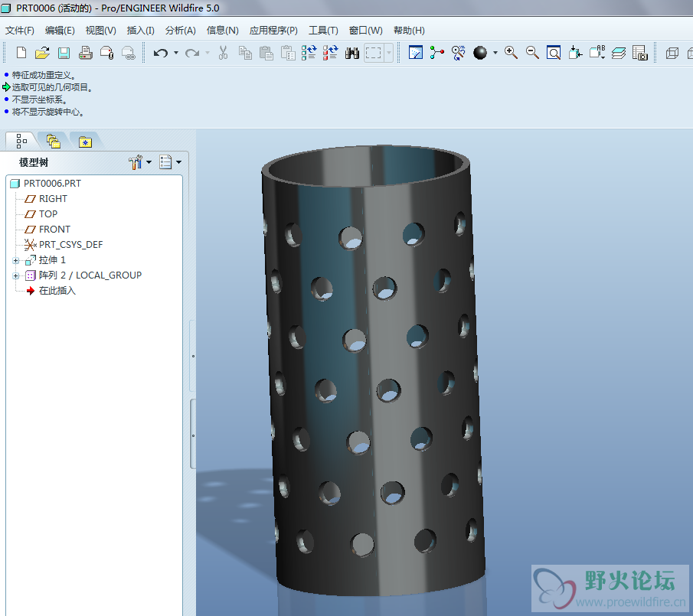The width and height of the screenshot is (693, 616).
Task: Click the send mail with link icon
Action: coord(128,53)
